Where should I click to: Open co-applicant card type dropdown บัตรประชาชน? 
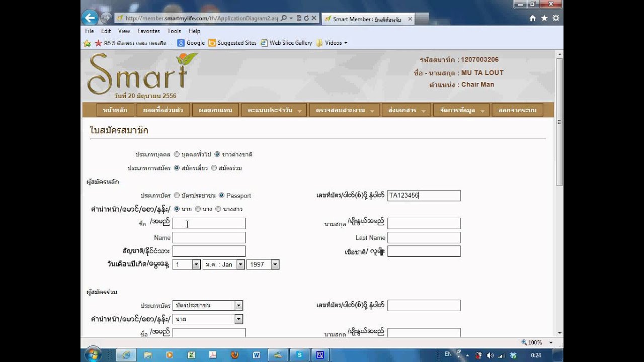coord(207,305)
